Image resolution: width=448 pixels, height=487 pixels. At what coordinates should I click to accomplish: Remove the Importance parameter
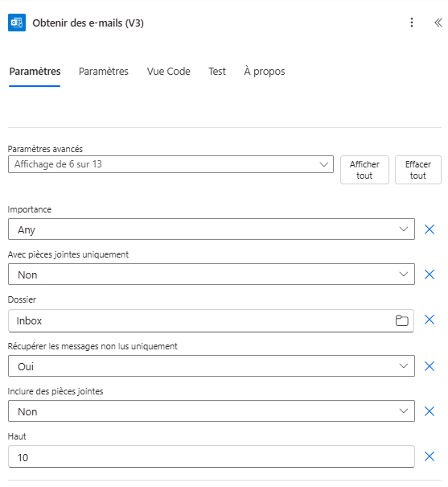[430, 229]
